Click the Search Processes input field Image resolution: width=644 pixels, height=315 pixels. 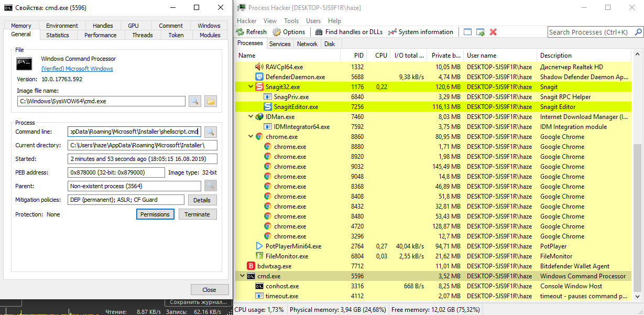click(x=592, y=32)
